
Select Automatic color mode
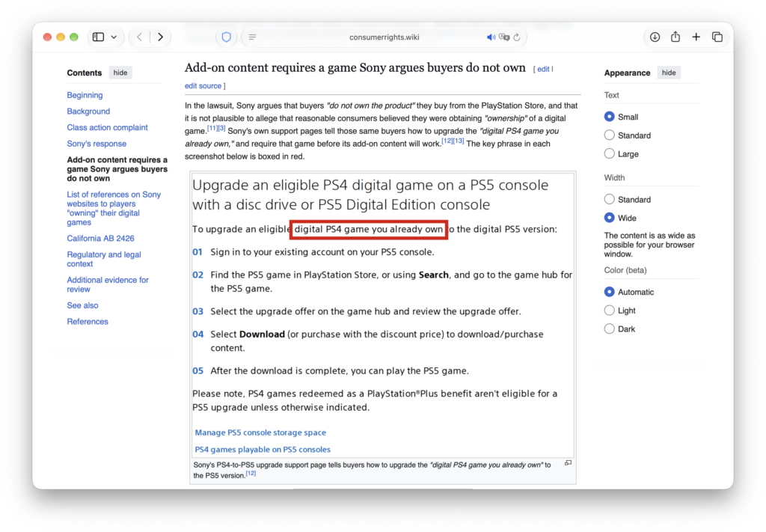609,292
